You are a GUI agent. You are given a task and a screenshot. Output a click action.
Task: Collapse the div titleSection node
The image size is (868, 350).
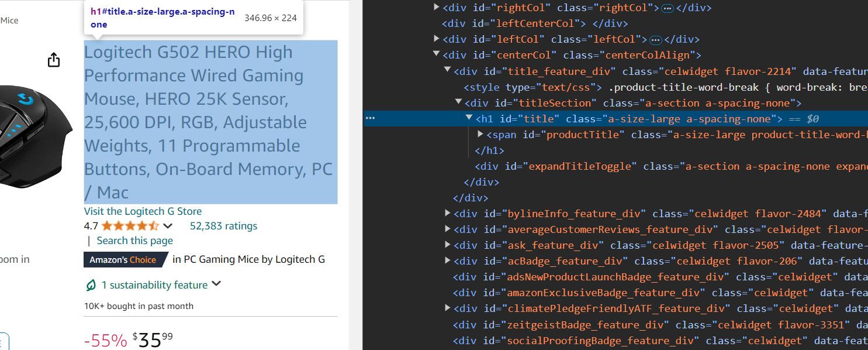459,102
